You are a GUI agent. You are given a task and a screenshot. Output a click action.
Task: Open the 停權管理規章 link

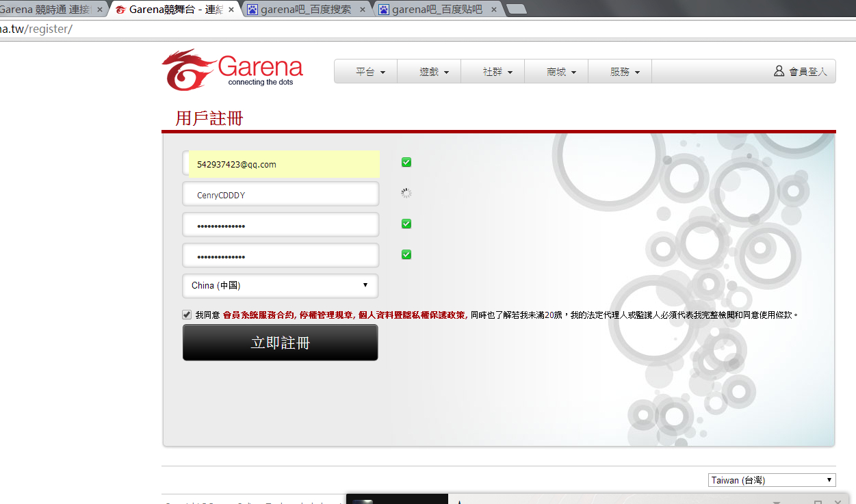tap(327, 315)
